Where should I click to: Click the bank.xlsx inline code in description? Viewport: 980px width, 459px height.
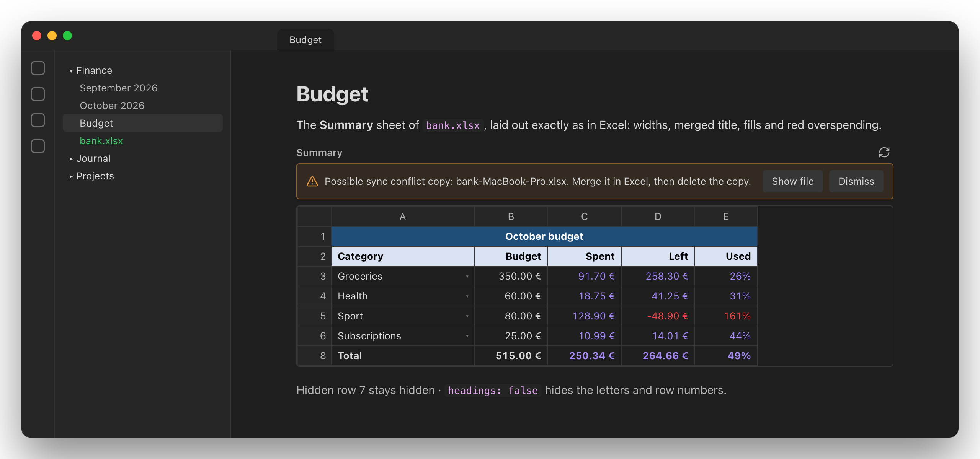tap(453, 125)
